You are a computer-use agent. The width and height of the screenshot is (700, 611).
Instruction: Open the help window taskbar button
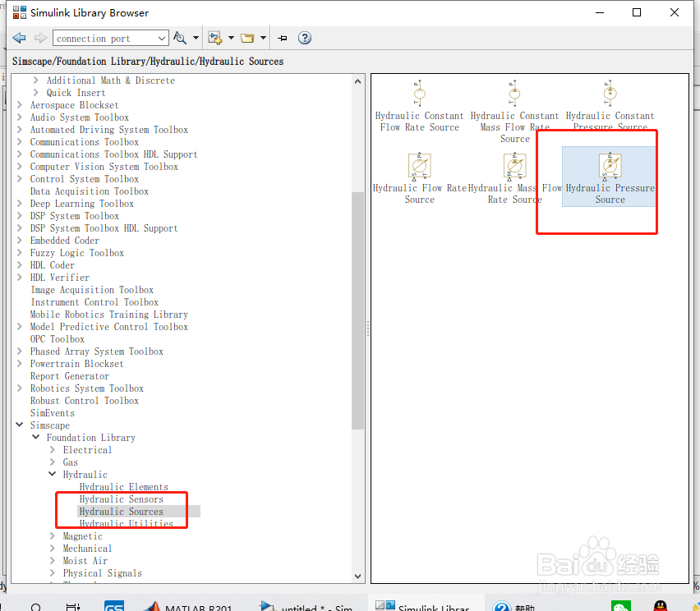click(x=513, y=605)
